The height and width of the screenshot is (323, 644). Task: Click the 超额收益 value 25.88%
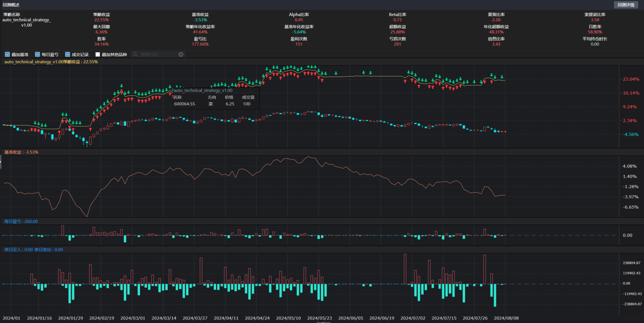(398, 32)
